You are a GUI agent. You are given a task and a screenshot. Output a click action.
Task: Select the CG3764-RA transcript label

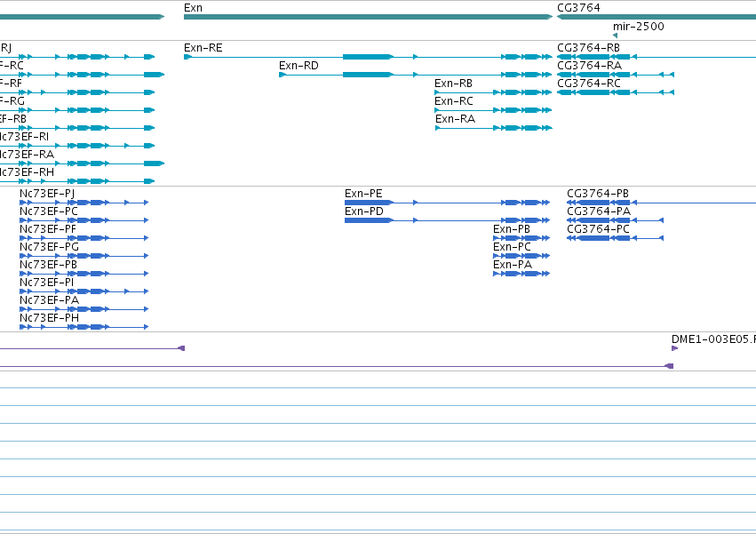pos(589,66)
